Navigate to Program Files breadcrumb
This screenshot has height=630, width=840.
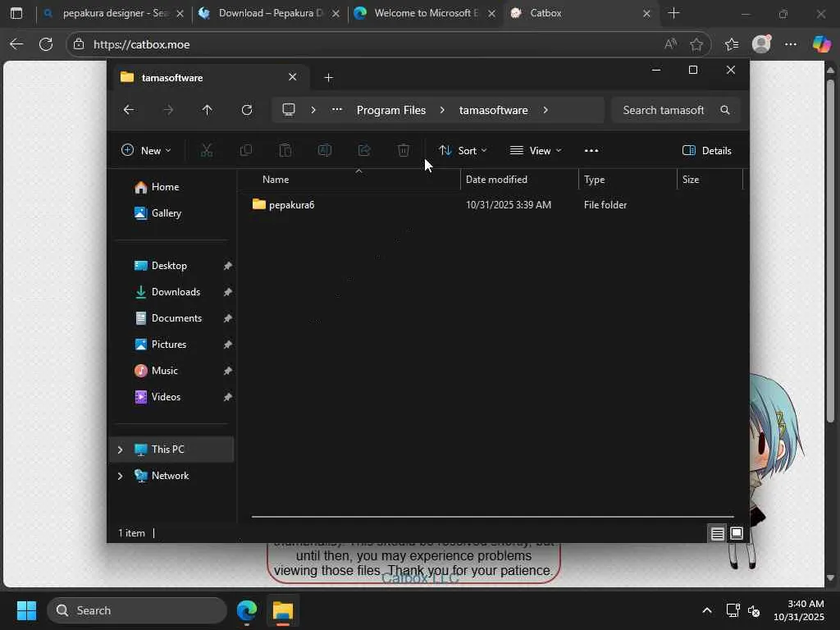[x=391, y=110]
